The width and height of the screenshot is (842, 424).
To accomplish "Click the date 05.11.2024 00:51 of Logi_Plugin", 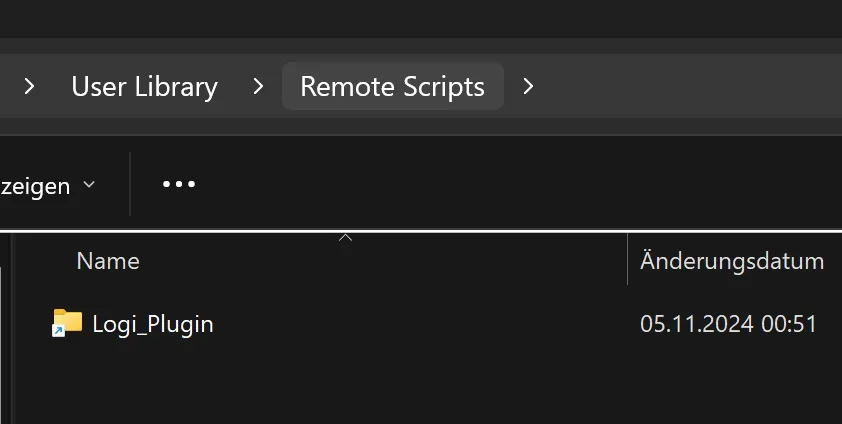I will [x=728, y=324].
